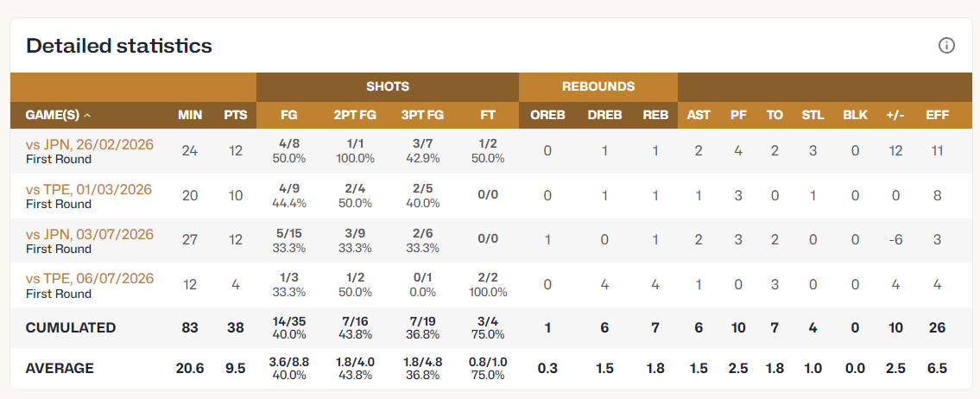Click the BLK column header
Viewport: 980px width, 399px height.
point(855,115)
